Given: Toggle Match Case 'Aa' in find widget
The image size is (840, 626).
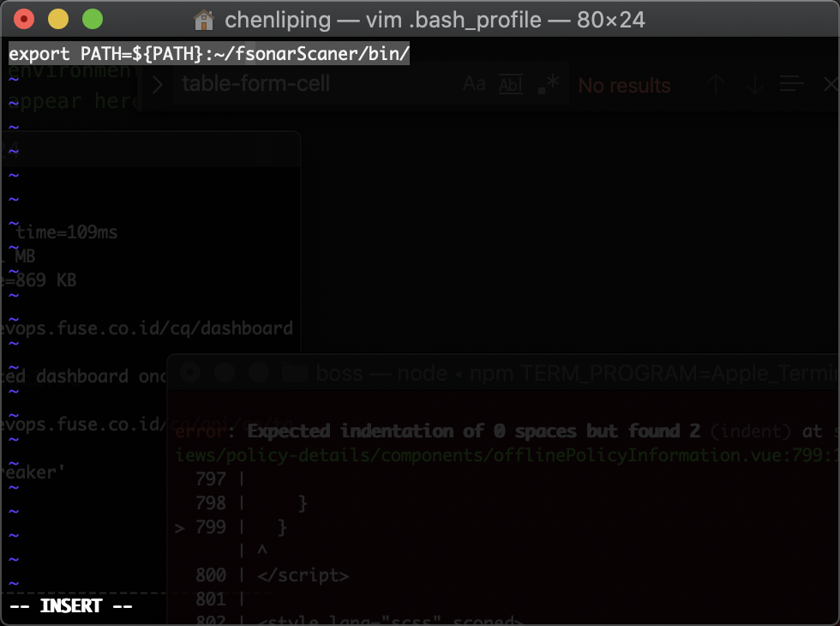Looking at the screenshot, I should pos(474,84).
